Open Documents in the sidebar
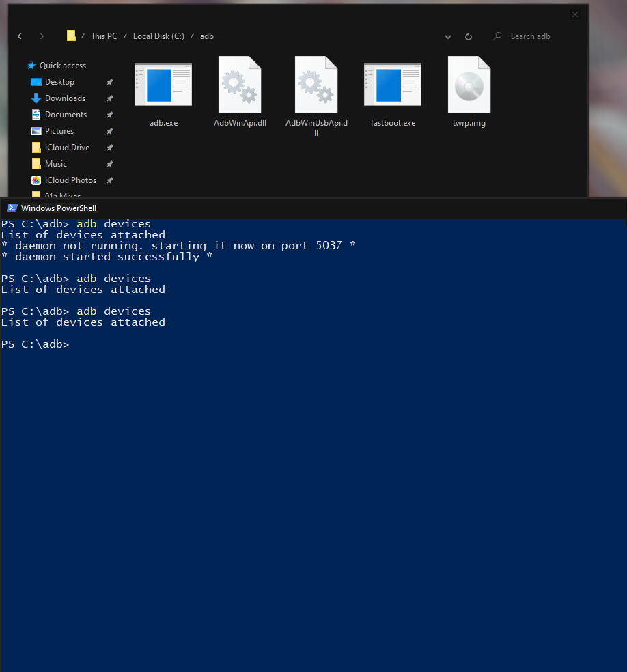The image size is (627, 672). 66,115
